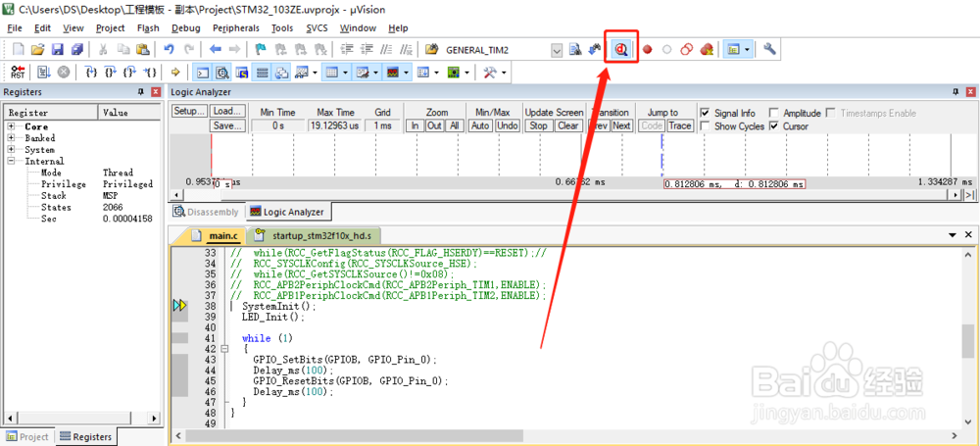
Task: Toggle the Signal Info checkbox
Action: [705, 114]
